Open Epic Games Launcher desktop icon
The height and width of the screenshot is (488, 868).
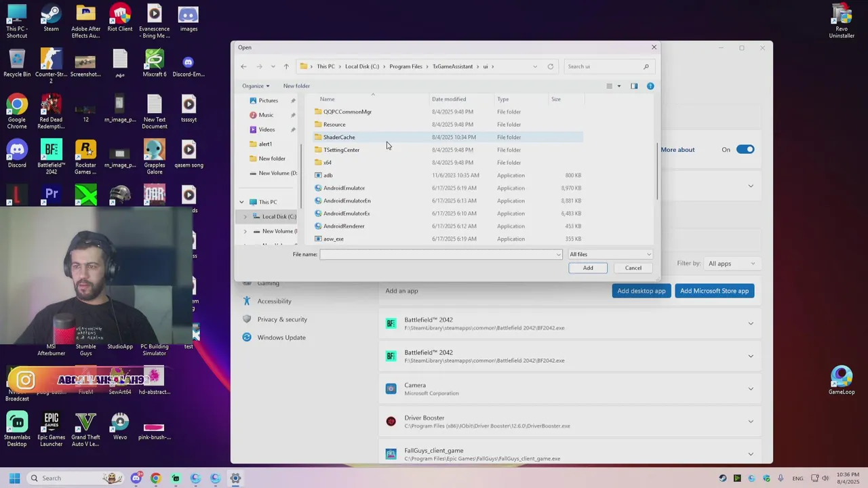[51, 430]
